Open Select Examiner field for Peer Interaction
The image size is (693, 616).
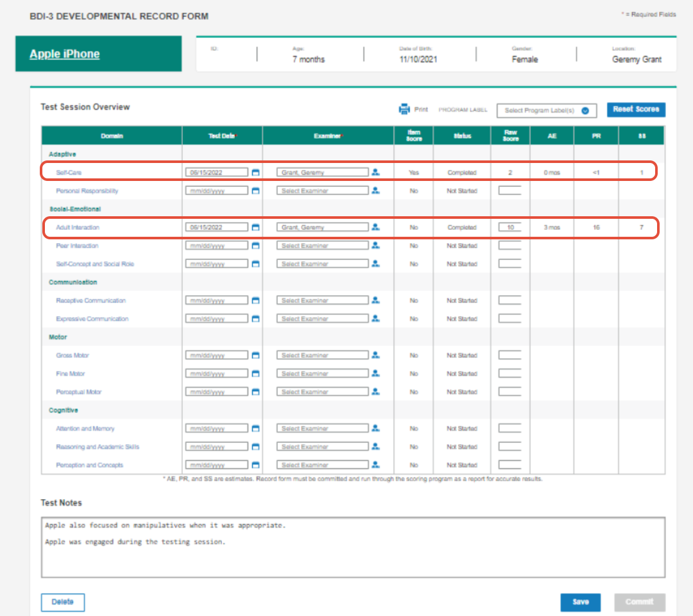(x=322, y=245)
